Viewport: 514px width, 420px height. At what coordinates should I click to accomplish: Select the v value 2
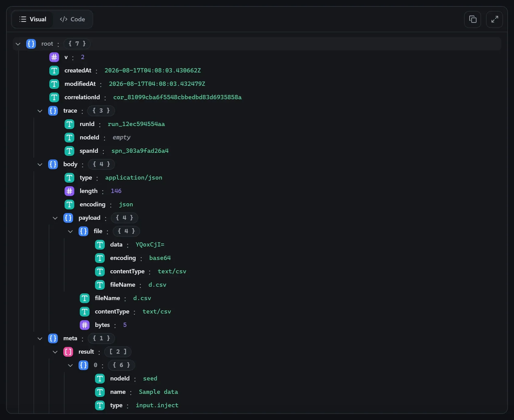point(83,57)
